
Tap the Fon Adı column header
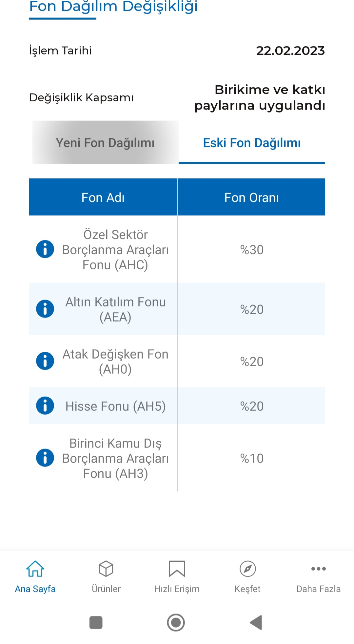pos(103,197)
